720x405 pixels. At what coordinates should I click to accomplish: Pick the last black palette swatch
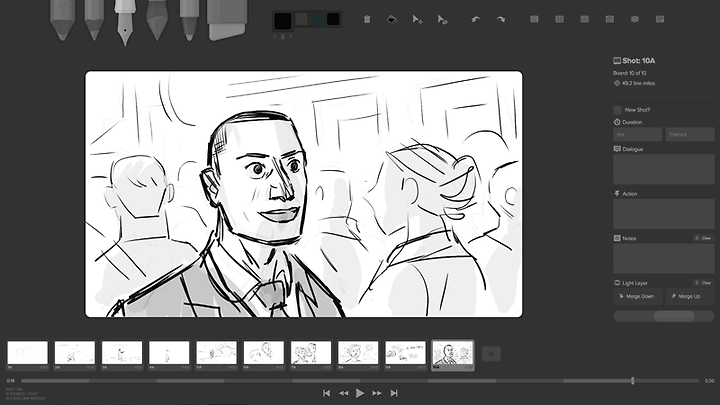click(333, 19)
